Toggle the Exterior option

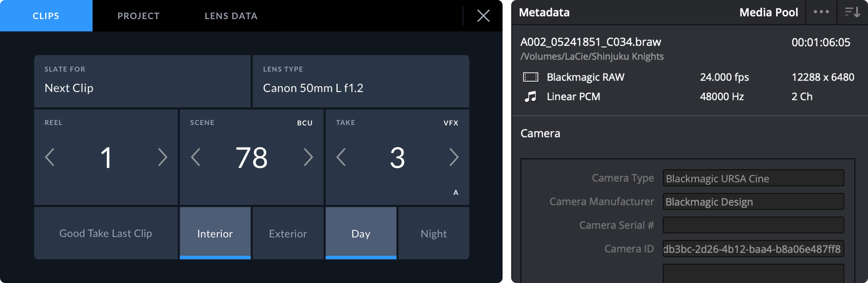pyautogui.click(x=288, y=233)
